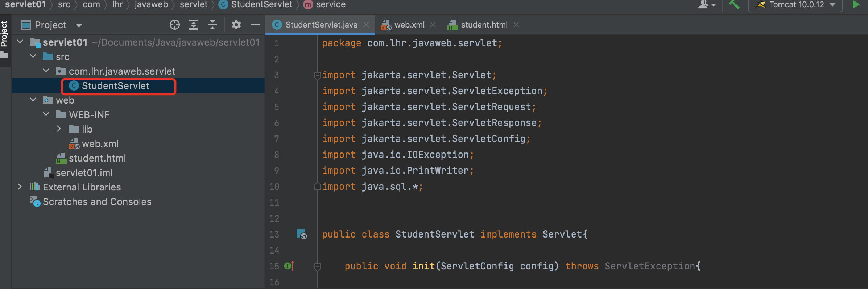Close the web.xml tab
This screenshot has width=868, height=289.
tap(433, 25)
